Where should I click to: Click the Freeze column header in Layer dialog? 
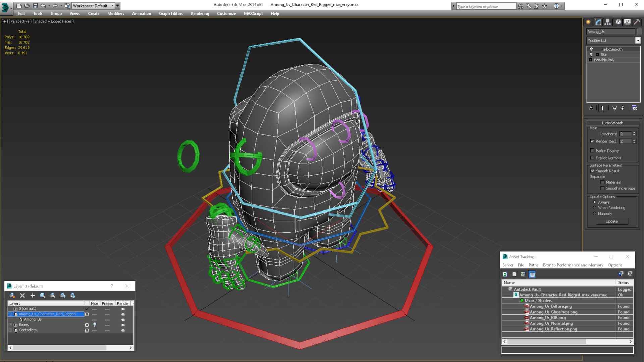pyautogui.click(x=107, y=303)
